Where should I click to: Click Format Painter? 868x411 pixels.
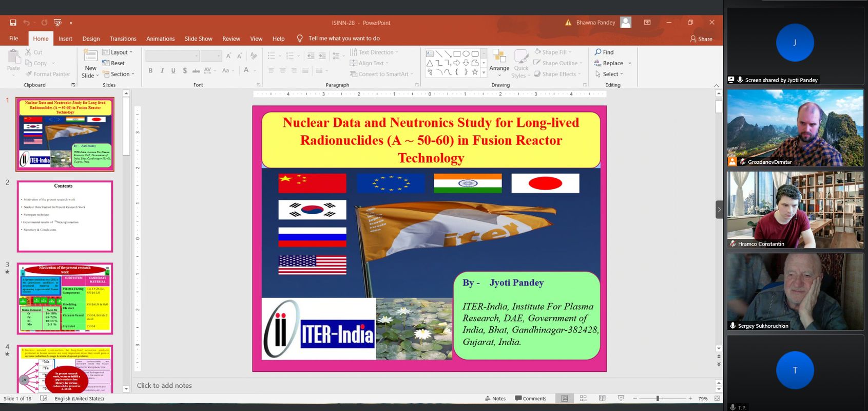click(x=47, y=74)
